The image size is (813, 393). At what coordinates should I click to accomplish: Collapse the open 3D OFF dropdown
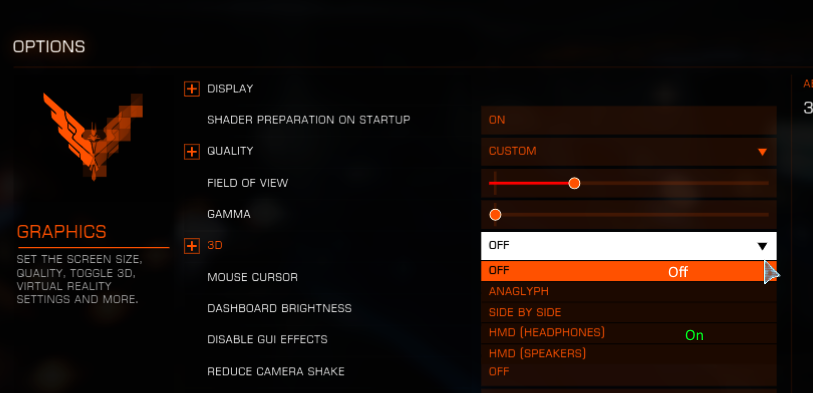point(628,246)
